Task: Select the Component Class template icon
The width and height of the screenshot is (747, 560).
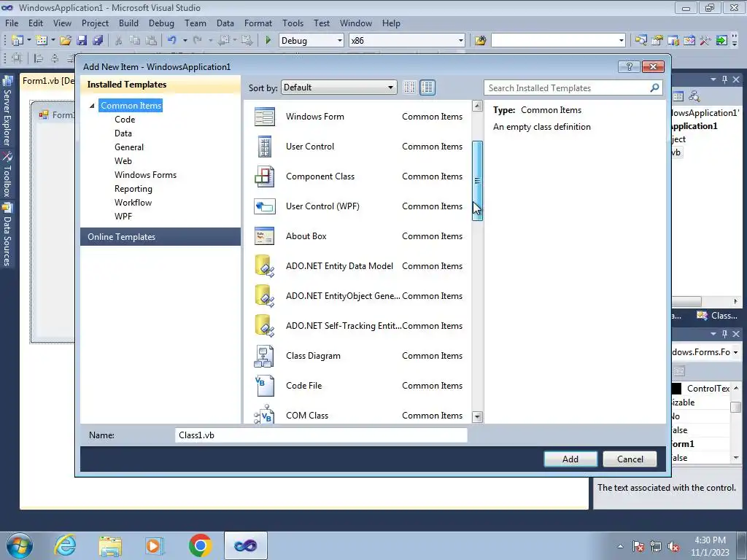Action: point(264,176)
